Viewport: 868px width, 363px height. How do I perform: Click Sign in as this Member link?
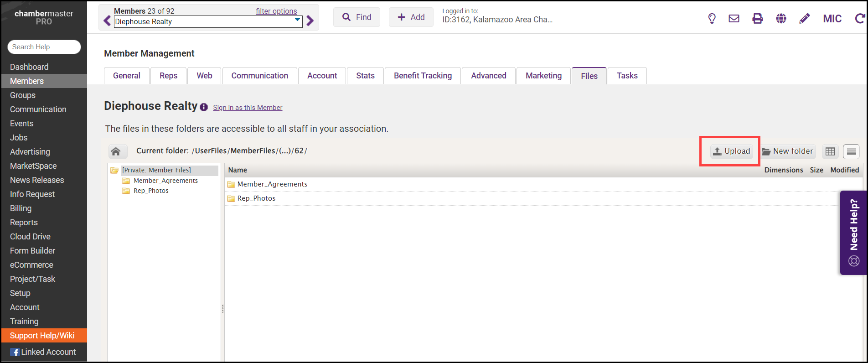click(248, 108)
